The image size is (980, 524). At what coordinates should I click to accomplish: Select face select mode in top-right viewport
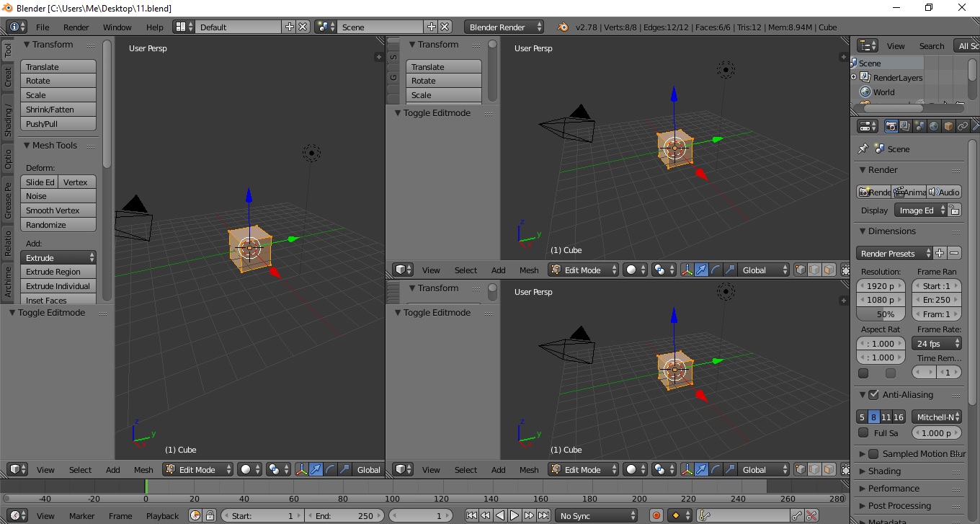click(829, 270)
